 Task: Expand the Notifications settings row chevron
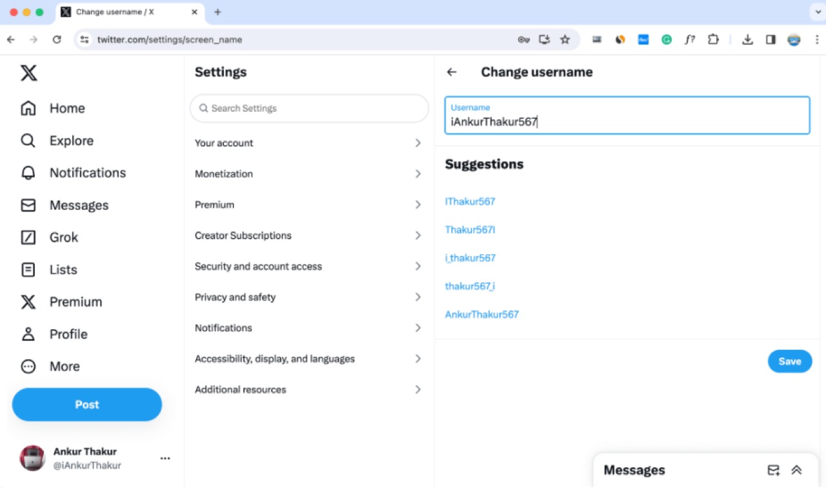tap(418, 328)
